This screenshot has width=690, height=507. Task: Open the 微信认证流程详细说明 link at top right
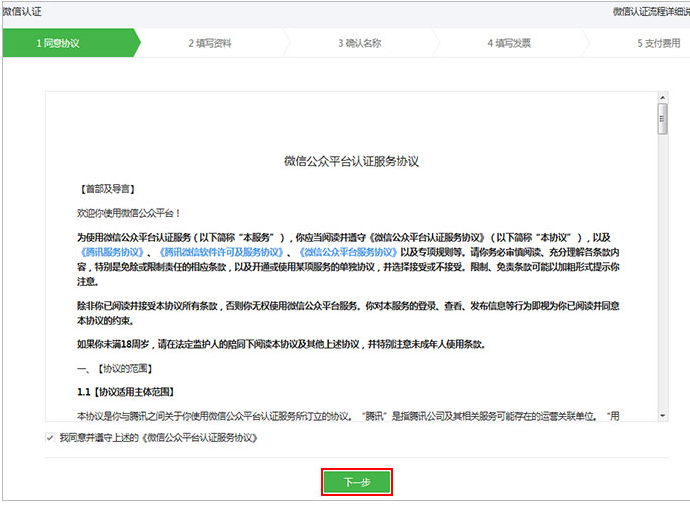tap(652, 12)
